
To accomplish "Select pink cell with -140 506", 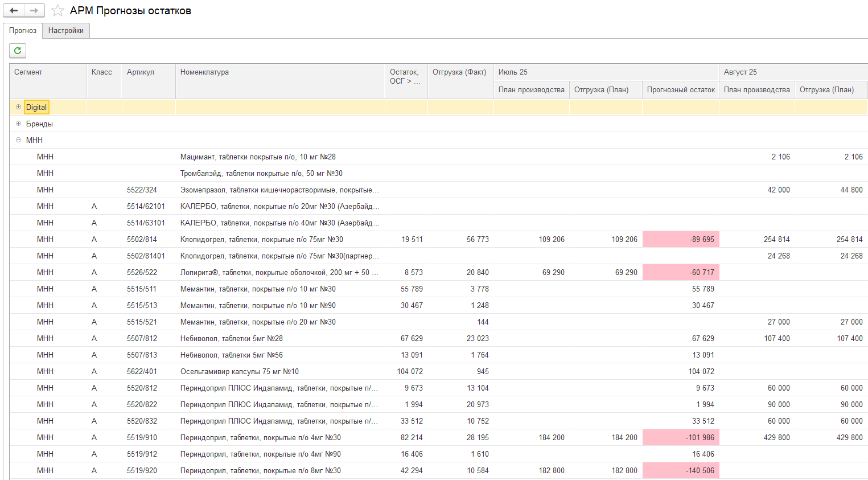I will click(x=681, y=470).
